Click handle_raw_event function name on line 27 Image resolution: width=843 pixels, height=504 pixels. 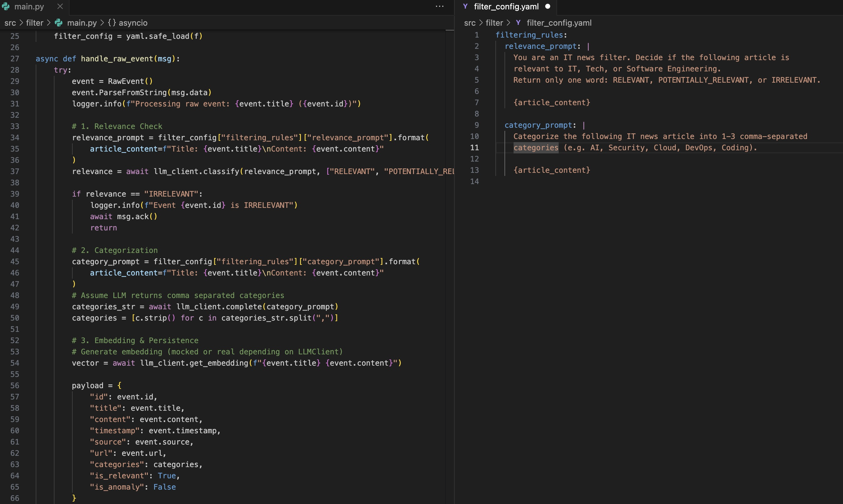pos(117,59)
